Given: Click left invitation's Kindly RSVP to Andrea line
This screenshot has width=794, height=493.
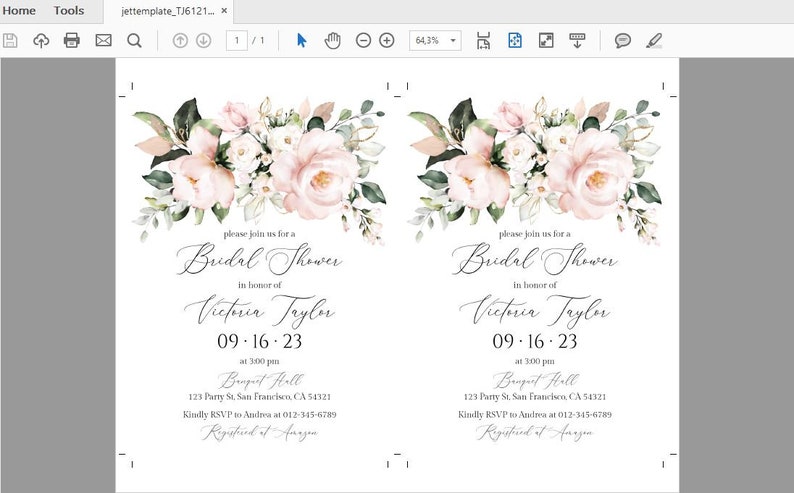Looking at the screenshot, I should coord(260,415).
